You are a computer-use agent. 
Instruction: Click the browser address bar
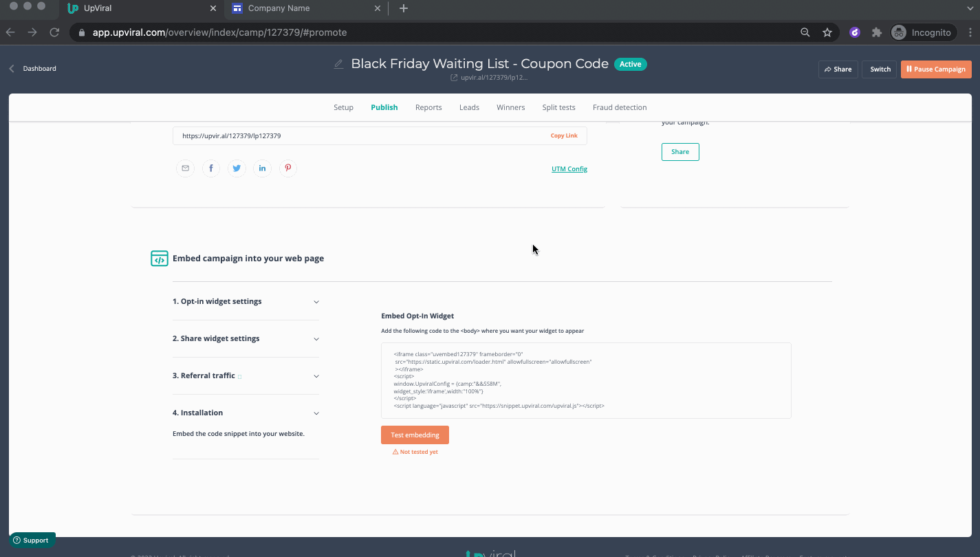click(x=433, y=32)
